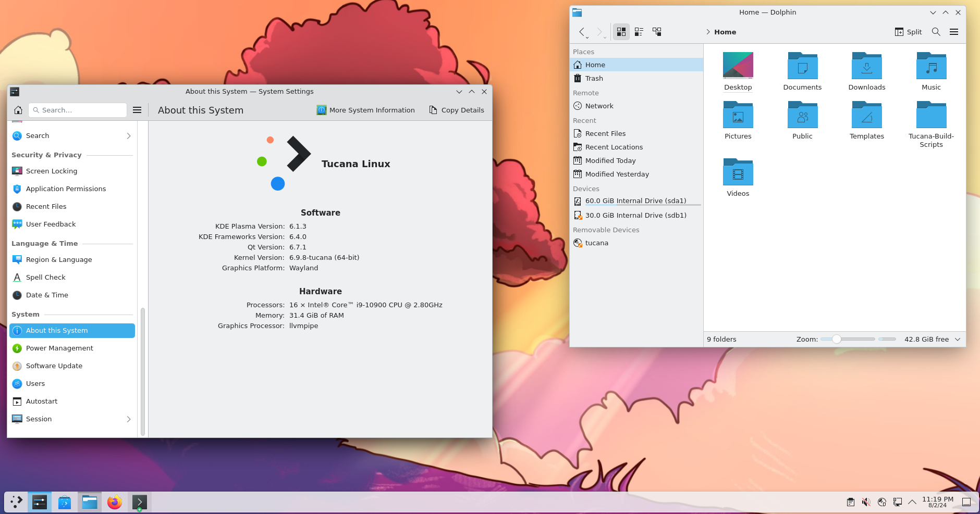Switch Dolphin to Compact view mode
This screenshot has height=514, width=980.
(x=639, y=32)
